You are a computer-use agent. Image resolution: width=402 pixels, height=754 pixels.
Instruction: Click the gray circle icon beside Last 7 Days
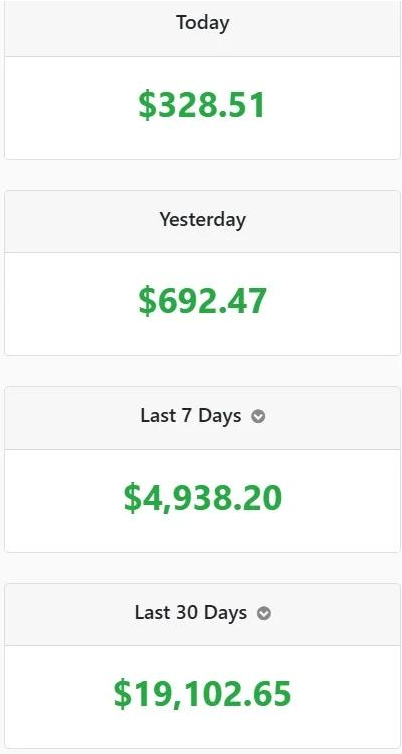point(258,416)
